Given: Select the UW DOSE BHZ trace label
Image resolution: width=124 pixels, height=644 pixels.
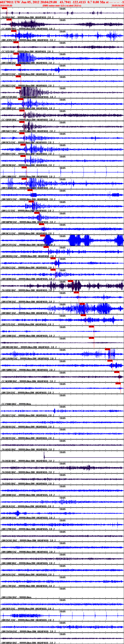Looking at the screenshot, I should pos(28,541).
